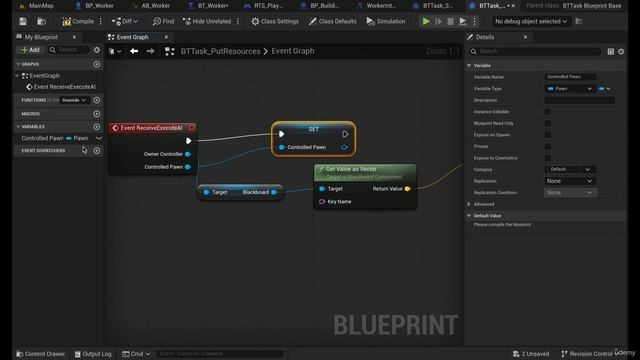Toggle the Blueprint Read Only checkbox

tap(548, 123)
